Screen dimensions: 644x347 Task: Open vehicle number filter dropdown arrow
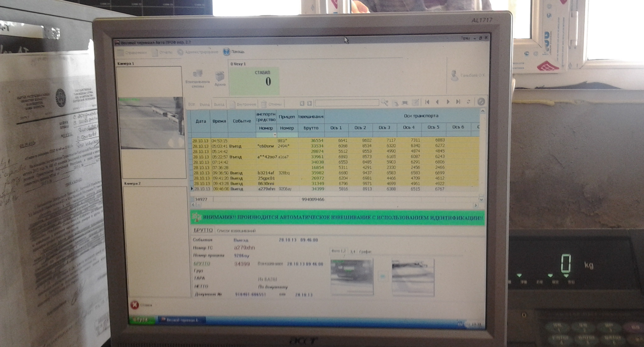(x=275, y=135)
